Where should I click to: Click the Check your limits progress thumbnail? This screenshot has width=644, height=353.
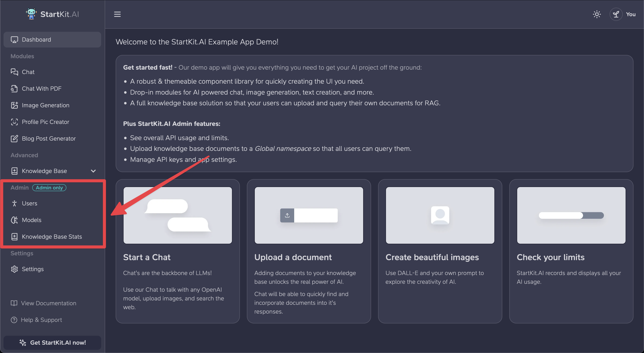(x=571, y=215)
